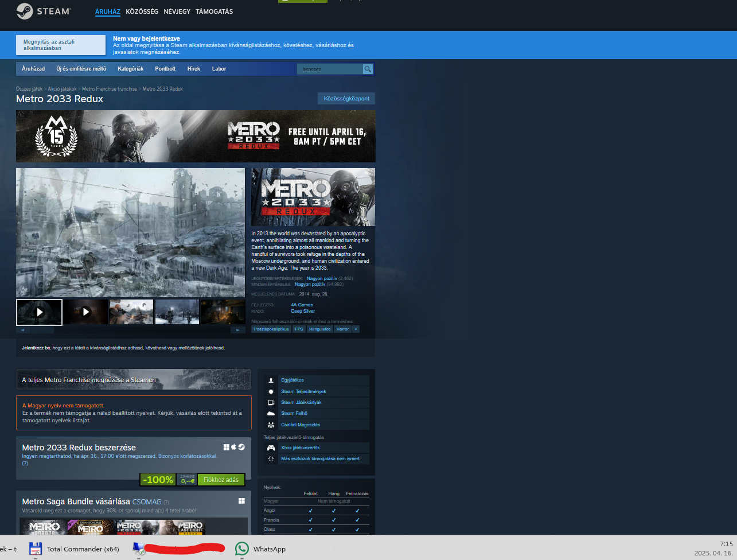737x560 pixels.
Task: Open the Labor store tab
Action: tap(219, 69)
